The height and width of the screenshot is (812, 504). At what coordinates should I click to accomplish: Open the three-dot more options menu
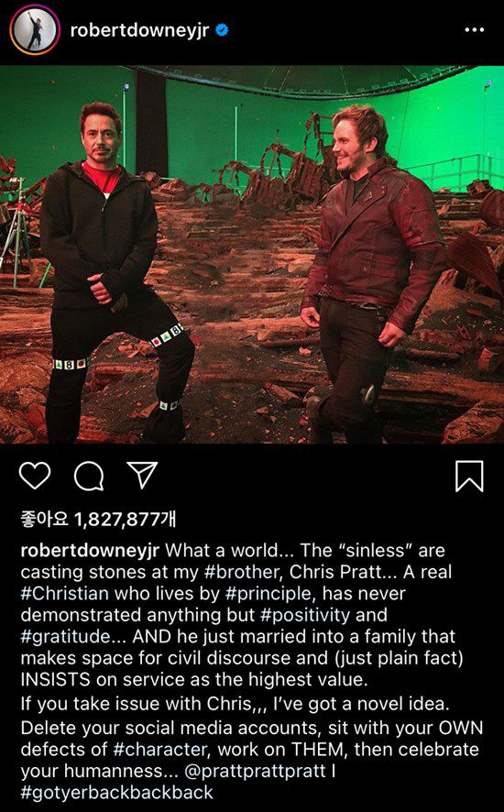coord(474,30)
